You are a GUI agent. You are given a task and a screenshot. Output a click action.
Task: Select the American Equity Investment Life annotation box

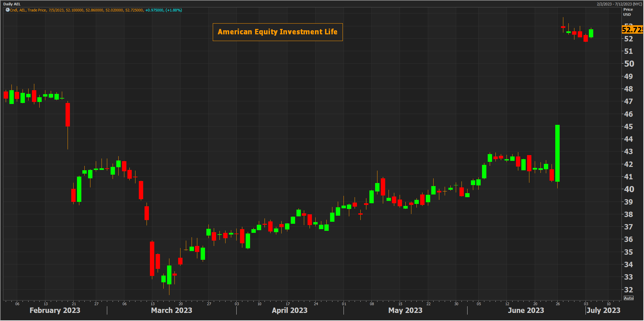277,32
